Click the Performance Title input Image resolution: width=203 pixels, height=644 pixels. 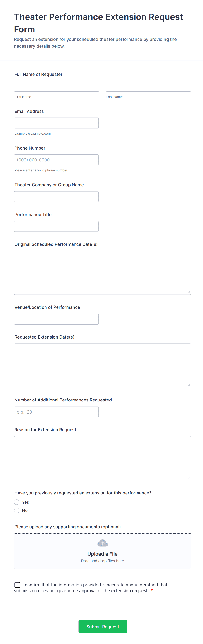point(56,226)
